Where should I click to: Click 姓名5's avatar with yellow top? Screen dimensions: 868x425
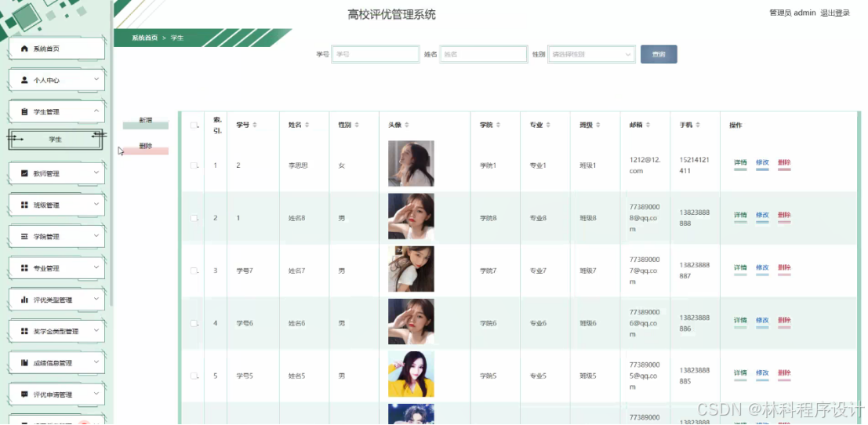click(x=411, y=373)
